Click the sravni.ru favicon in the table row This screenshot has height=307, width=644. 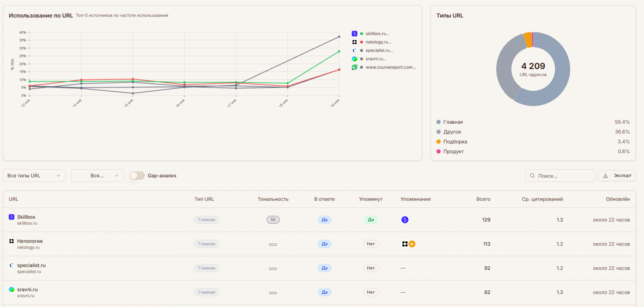[x=11, y=290]
